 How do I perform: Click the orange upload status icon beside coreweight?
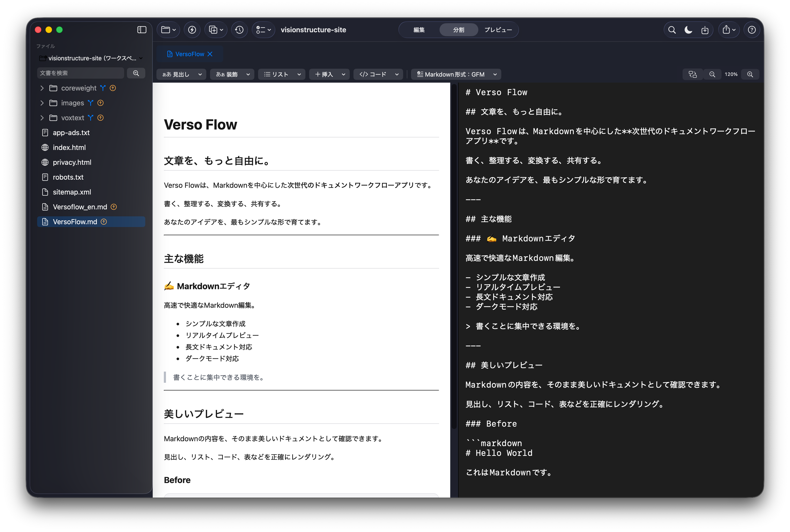point(113,88)
